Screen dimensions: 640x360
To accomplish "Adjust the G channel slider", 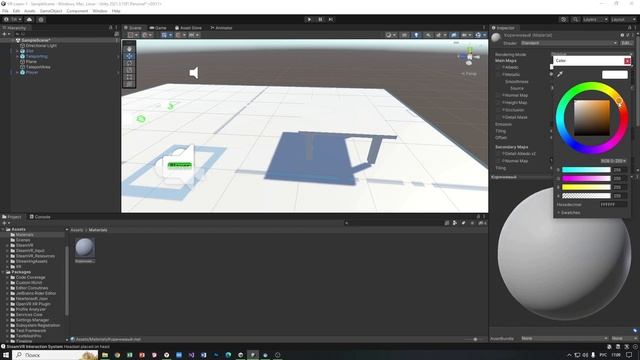I will 586,178.
